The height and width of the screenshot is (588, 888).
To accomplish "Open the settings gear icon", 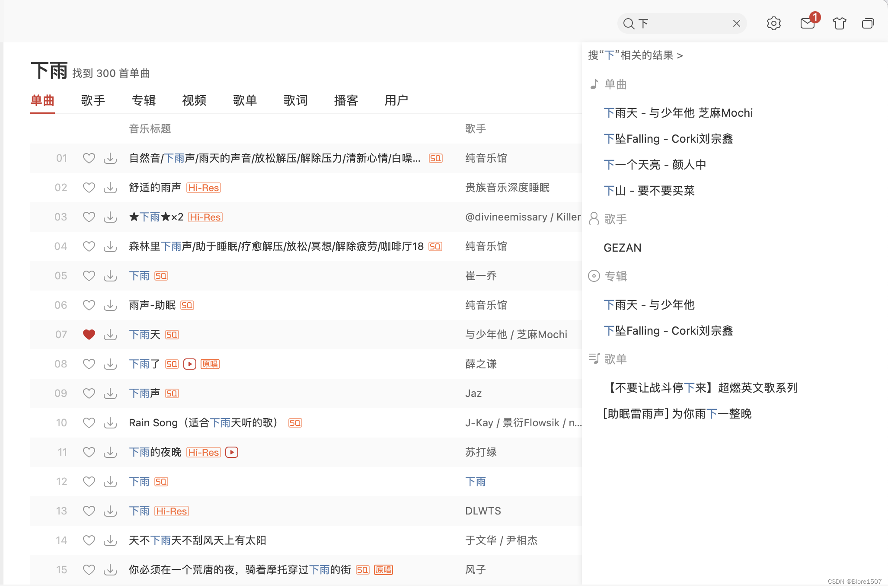I will click(x=773, y=23).
